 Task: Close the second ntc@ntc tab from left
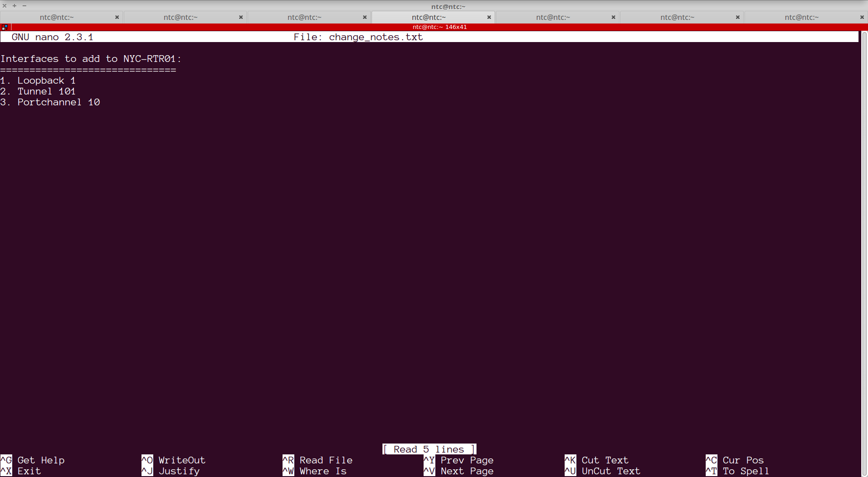coord(241,17)
